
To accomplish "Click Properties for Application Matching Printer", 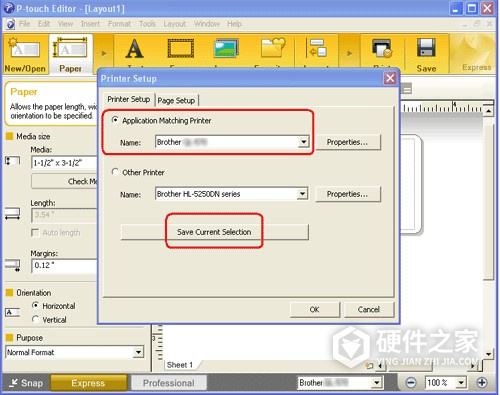I will pyautogui.click(x=347, y=142).
